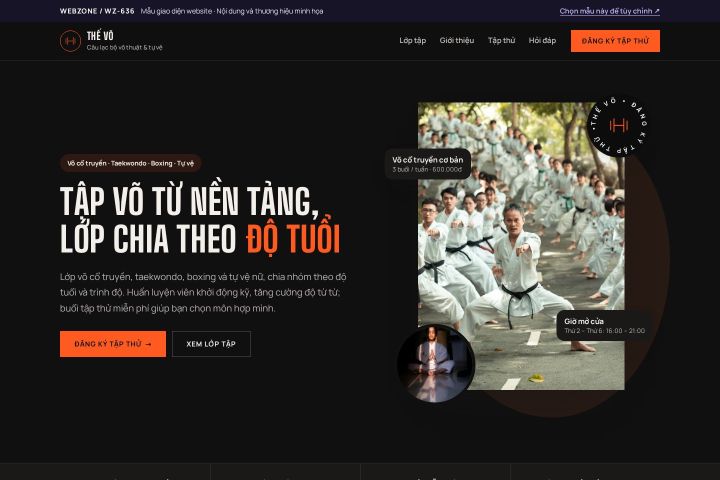Click the Thứ 2 – Thứ 6 hours text
The width and height of the screenshot is (720, 480).
[604, 331]
